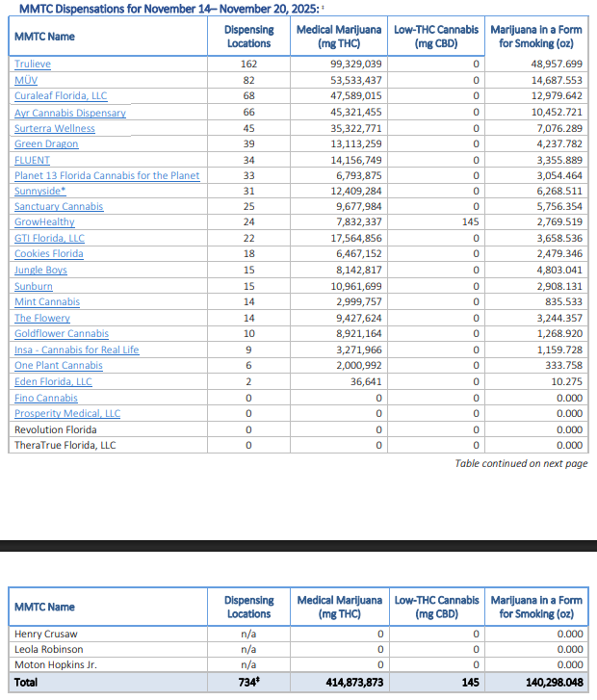
Task: Open Planet 13 Florida Cannabis link
Action: coord(107,175)
